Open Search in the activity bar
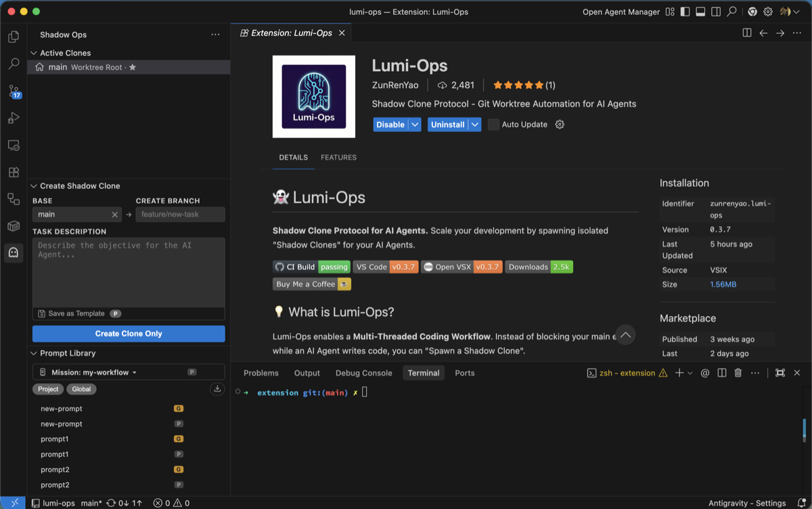The height and width of the screenshot is (509, 812). pyautogui.click(x=13, y=64)
